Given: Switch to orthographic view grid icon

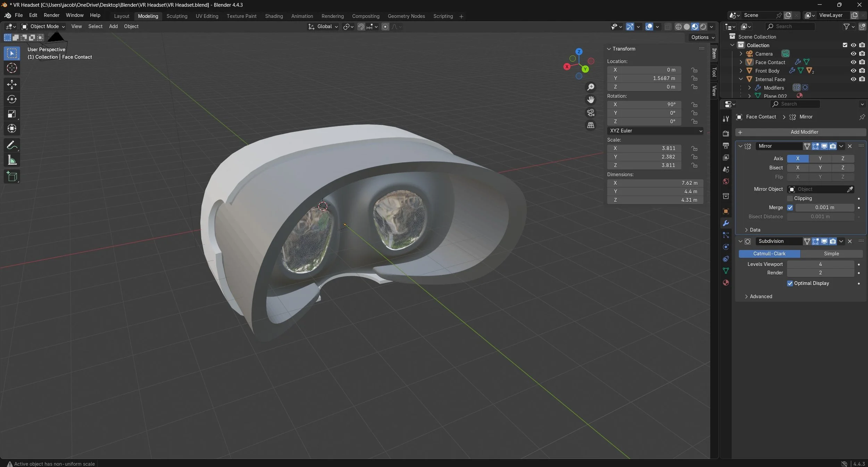Looking at the screenshot, I should coord(591,125).
